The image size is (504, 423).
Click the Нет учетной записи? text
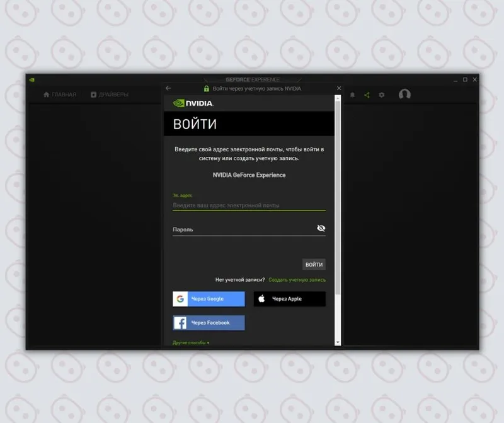click(240, 280)
